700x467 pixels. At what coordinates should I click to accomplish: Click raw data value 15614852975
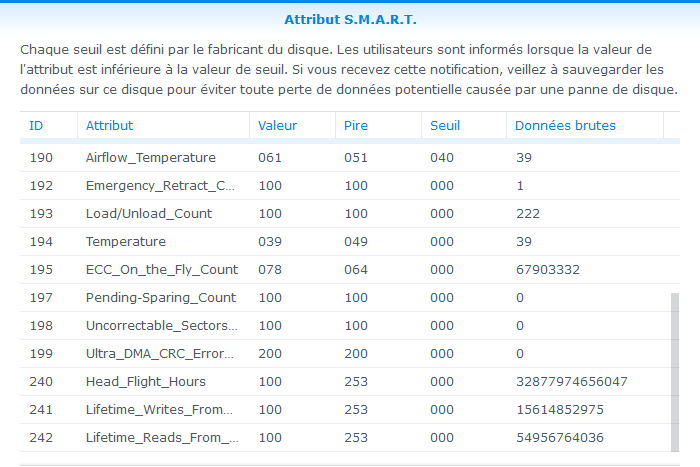560,409
